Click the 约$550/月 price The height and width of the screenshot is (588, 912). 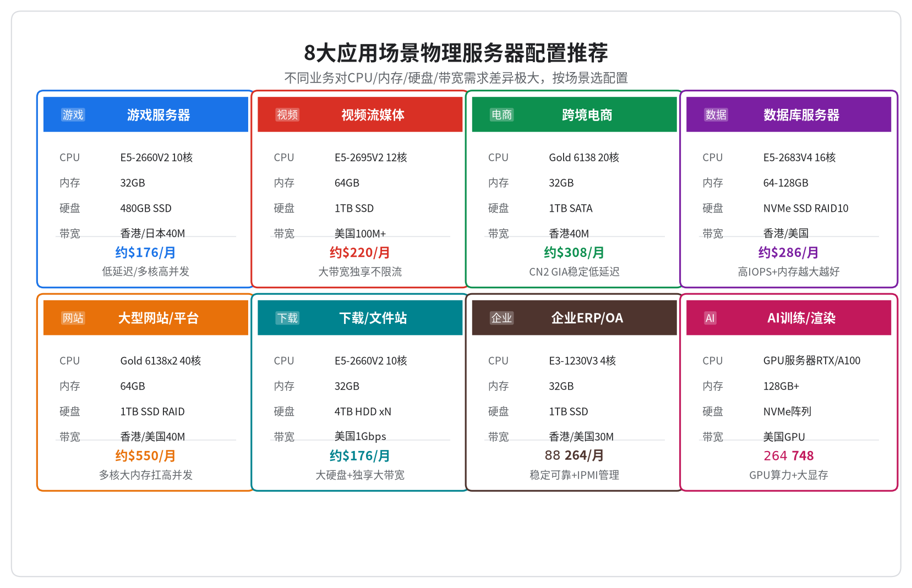(145, 456)
